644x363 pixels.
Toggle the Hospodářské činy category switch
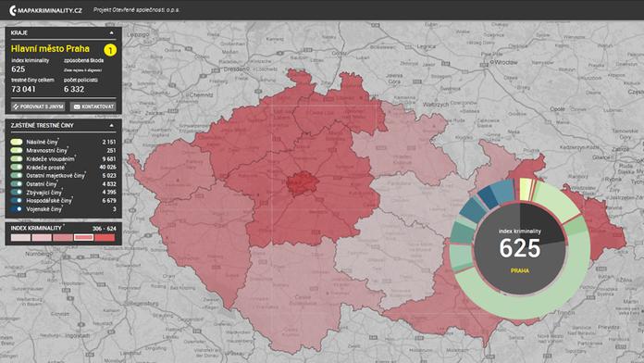click(x=17, y=201)
